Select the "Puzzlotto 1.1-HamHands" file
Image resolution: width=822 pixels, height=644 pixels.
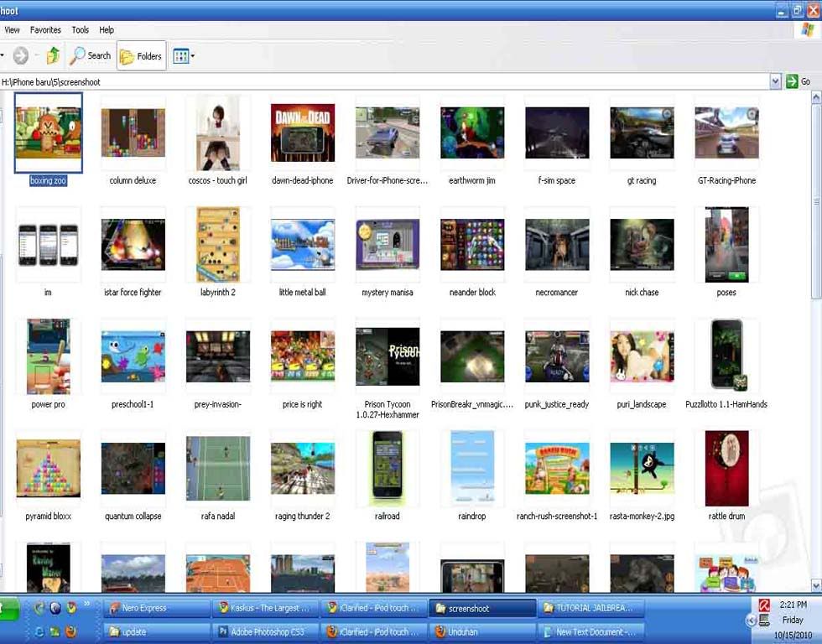pos(726,364)
